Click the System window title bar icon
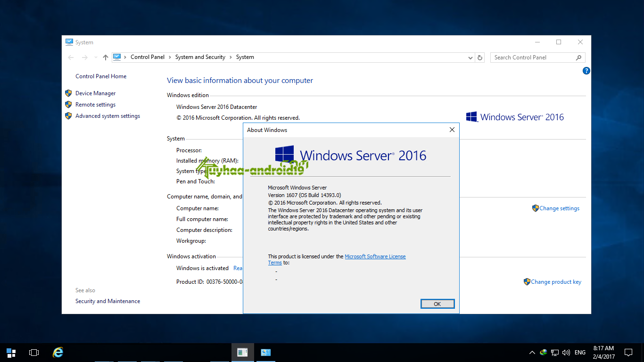The image size is (644, 362). (69, 42)
